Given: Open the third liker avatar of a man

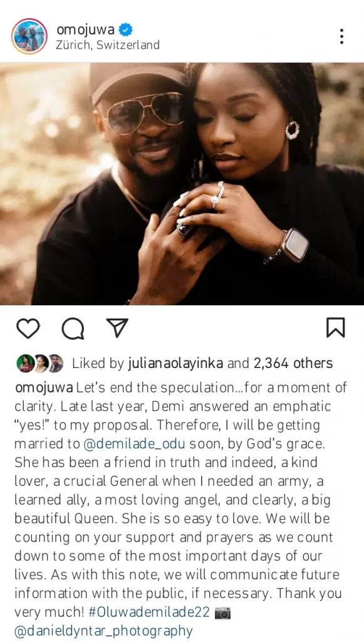Looking at the screenshot, I should (x=56, y=363).
